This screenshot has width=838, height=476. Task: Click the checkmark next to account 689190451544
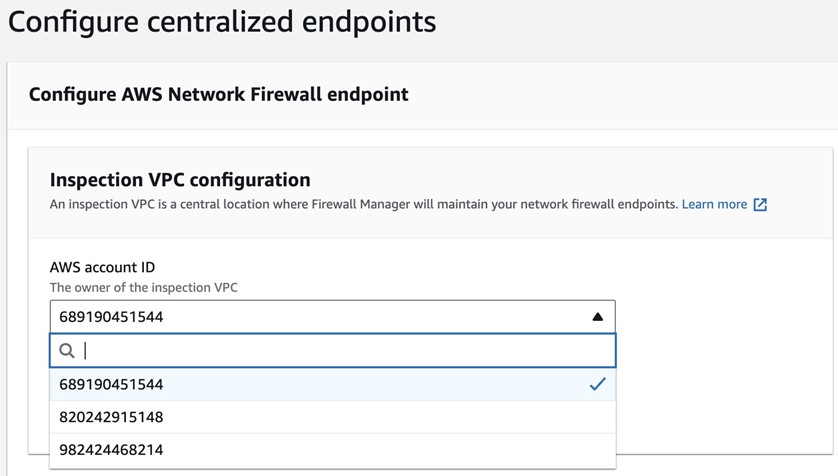[597, 384]
